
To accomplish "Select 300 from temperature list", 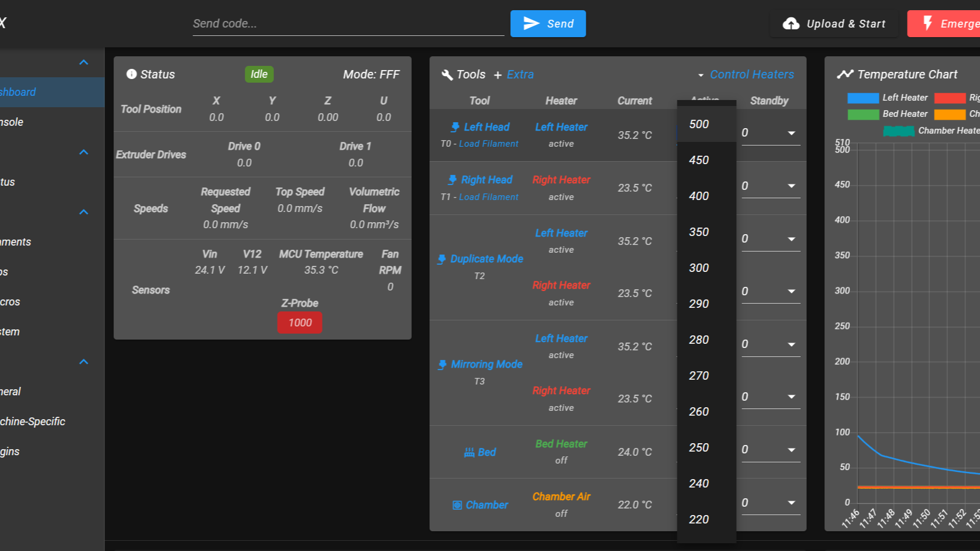I will click(x=707, y=268).
